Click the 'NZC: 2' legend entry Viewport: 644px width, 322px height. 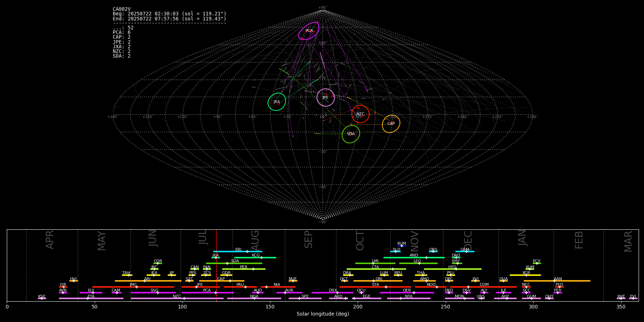pyautogui.click(x=122, y=52)
